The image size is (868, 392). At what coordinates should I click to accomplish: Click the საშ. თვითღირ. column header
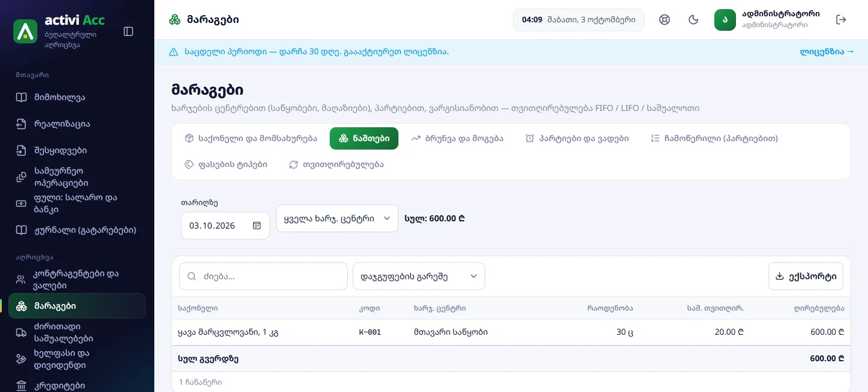coord(715,308)
